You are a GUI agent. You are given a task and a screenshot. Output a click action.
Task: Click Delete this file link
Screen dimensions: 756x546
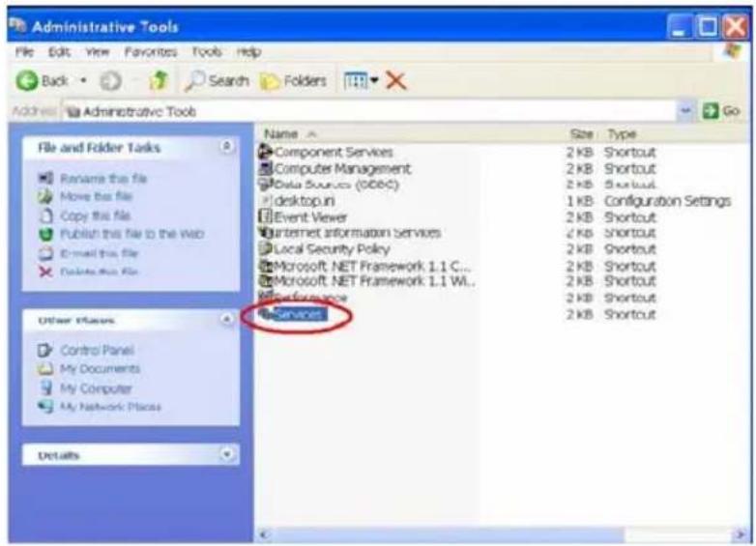[x=99, y=272]
